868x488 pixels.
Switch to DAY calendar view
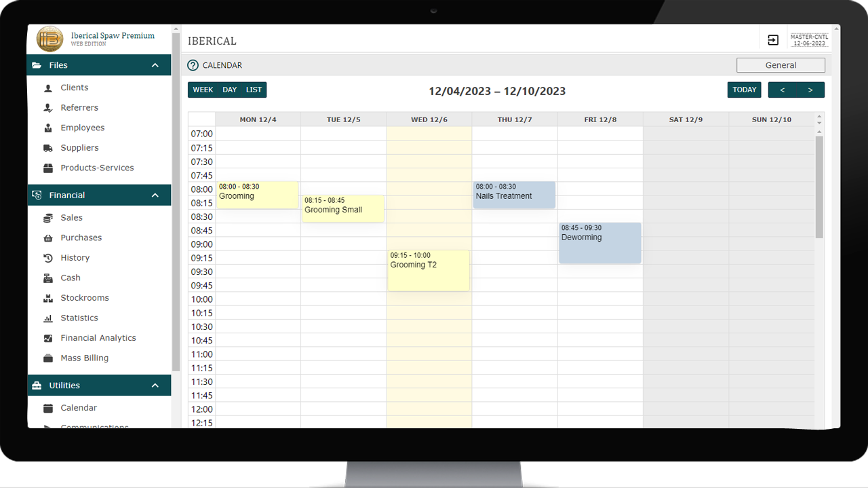[230, 90]
